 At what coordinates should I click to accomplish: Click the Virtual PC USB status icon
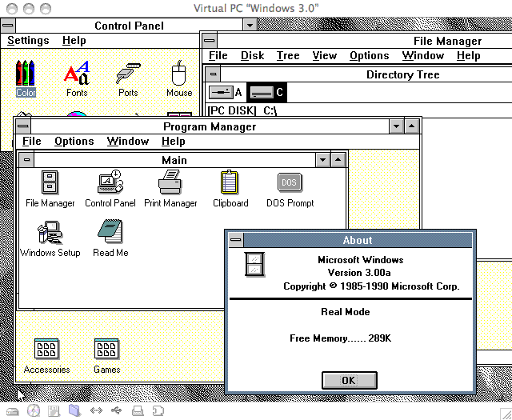116,410
